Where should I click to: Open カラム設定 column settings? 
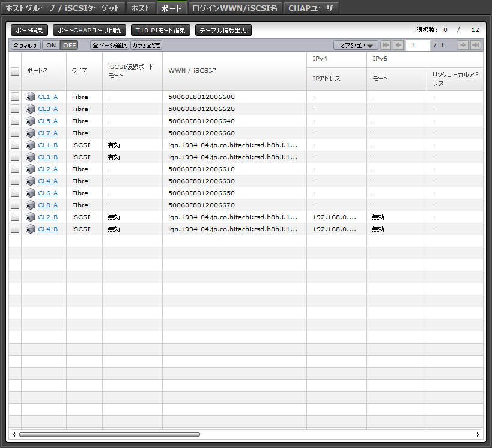coord(147,45)
